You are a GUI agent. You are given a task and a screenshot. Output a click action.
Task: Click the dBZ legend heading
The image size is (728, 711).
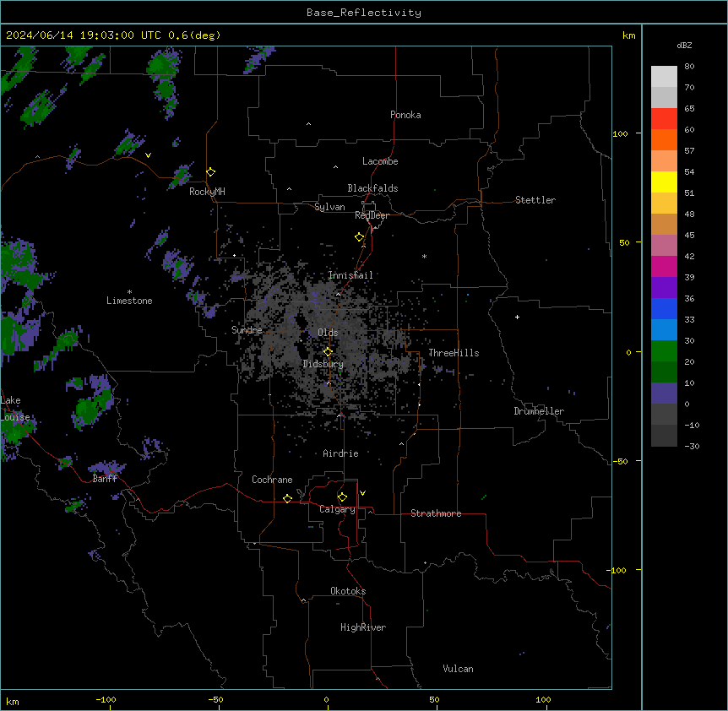coord(684,45)
